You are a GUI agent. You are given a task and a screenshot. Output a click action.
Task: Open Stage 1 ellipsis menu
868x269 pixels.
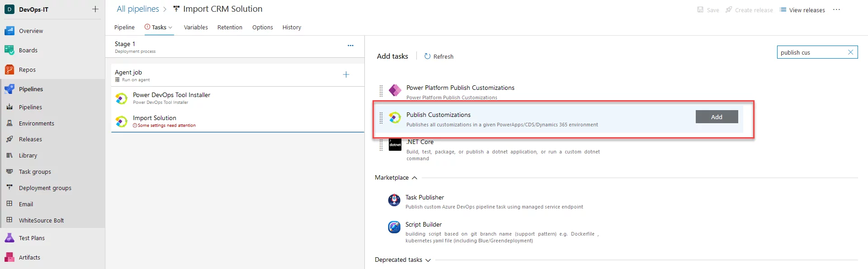[350, 46]
